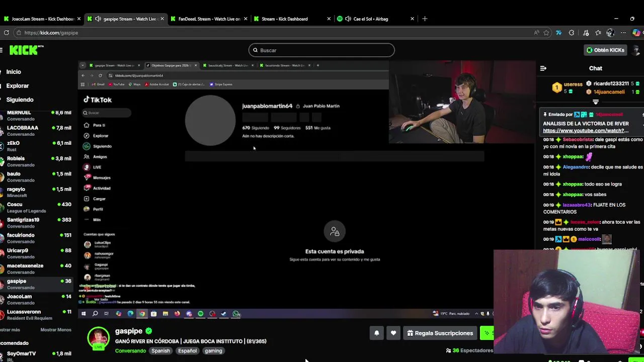Click the Buscar search field

321,50
